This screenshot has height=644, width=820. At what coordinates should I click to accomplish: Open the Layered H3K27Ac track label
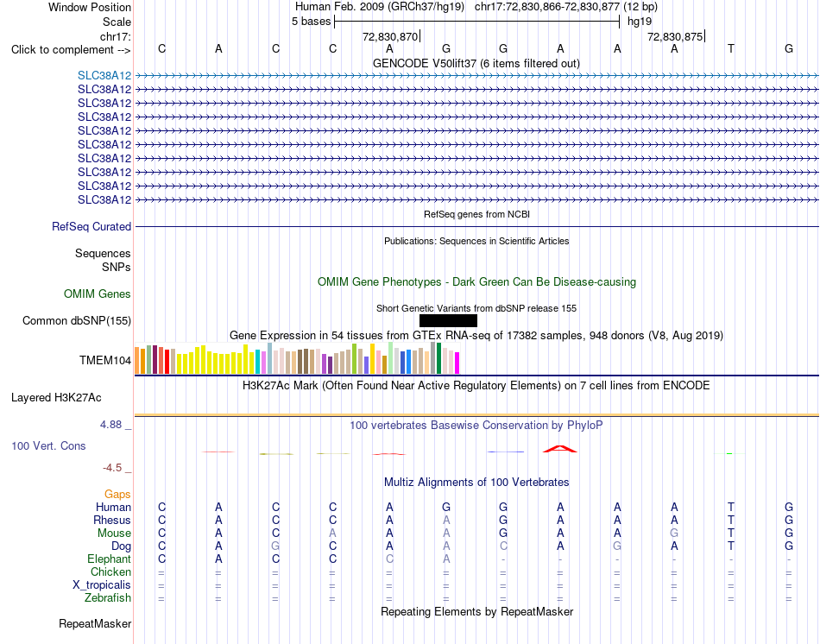click(x=56, y=398)
